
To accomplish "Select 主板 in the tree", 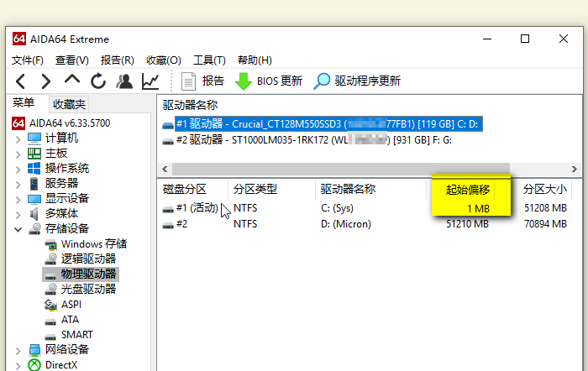I will (x=56, y=154).
